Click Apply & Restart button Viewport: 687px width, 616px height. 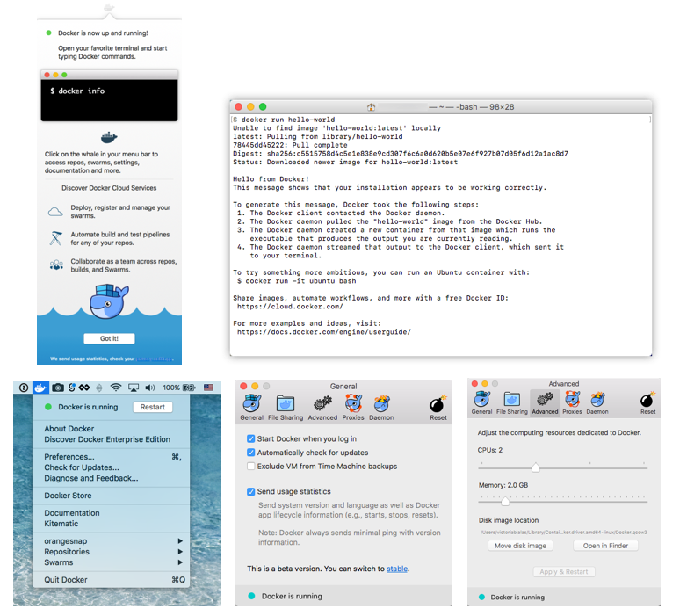pyautogui.click(x=564, y=572)
